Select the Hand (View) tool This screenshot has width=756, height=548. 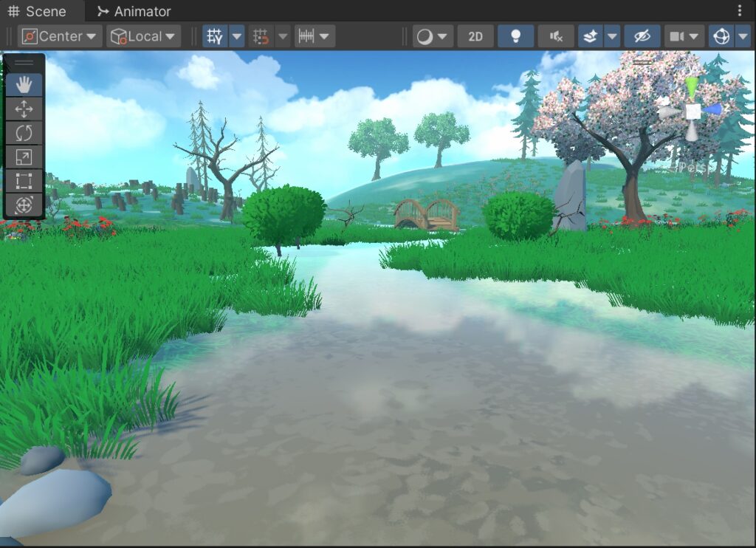coord(24,85)
